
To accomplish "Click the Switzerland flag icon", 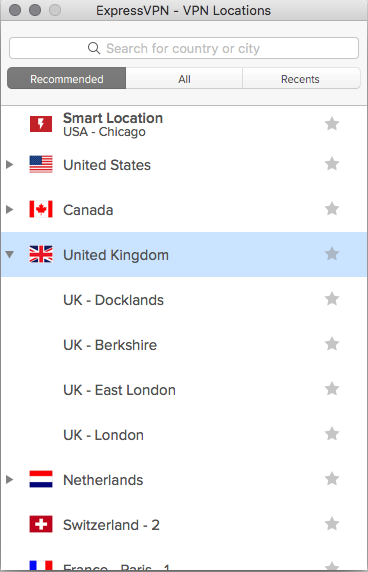I will [x=41, y=524].
